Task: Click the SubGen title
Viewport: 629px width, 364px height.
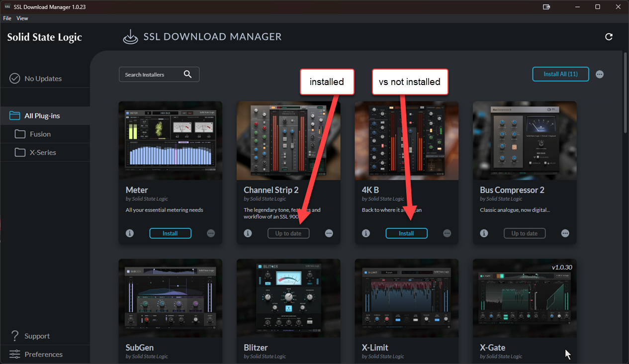Action: pyautogui.click(x=140, y=348)
